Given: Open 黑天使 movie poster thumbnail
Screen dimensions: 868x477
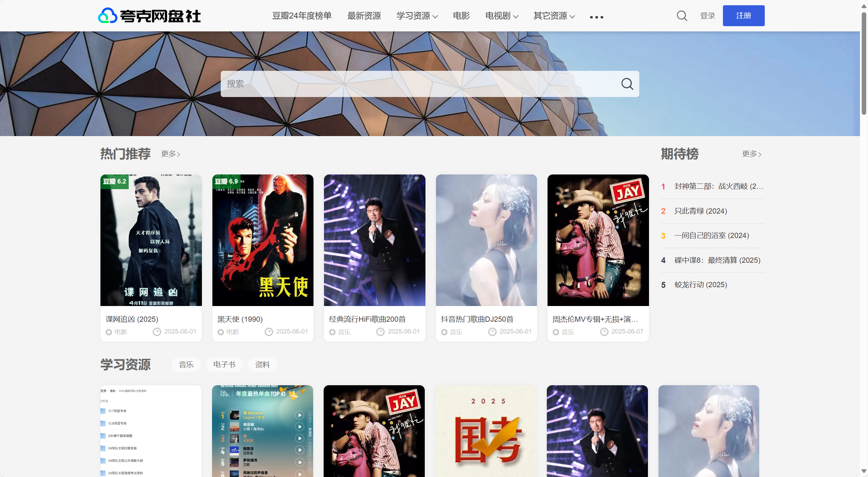Looking at the screenshot, I should click(x=263, y=240).
